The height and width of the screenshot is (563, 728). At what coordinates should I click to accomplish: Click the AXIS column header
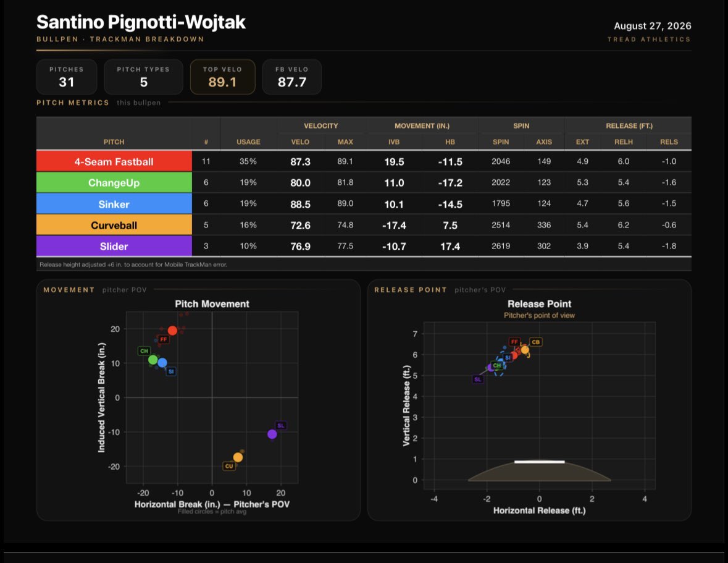544,142
